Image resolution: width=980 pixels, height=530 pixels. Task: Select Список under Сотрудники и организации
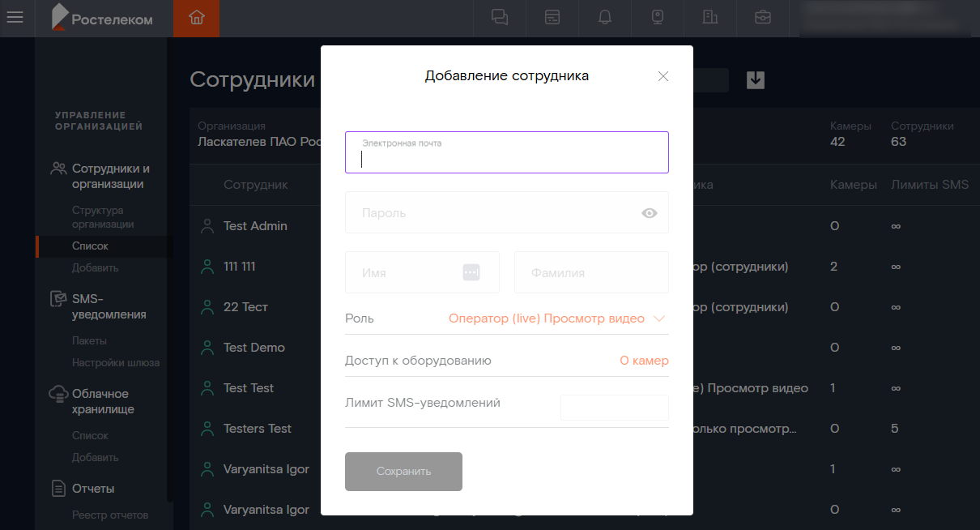pos(90,246)
